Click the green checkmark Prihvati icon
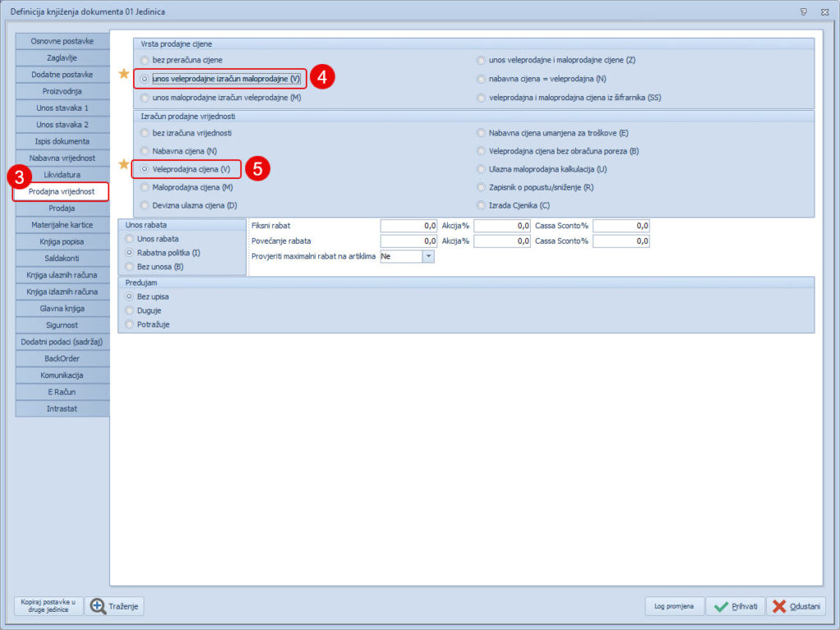Viewport: 840px width, 630px height. point(721,606)
